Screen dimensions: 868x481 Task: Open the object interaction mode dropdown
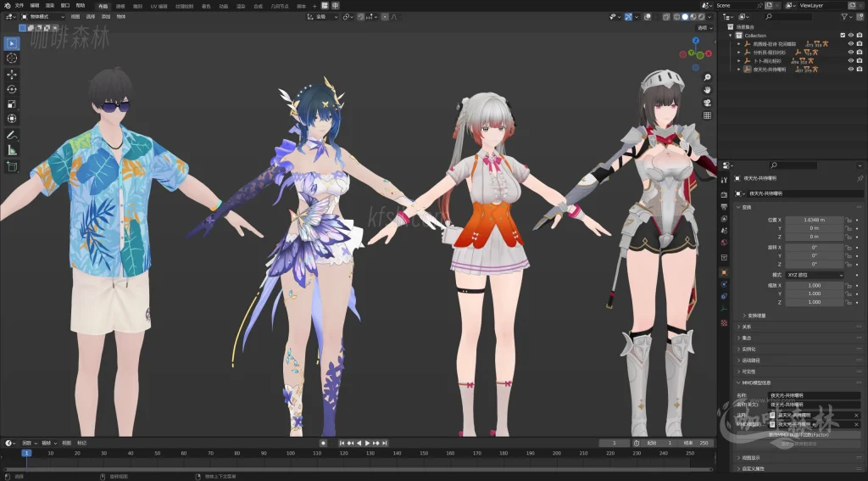click(x=42, y=17)
